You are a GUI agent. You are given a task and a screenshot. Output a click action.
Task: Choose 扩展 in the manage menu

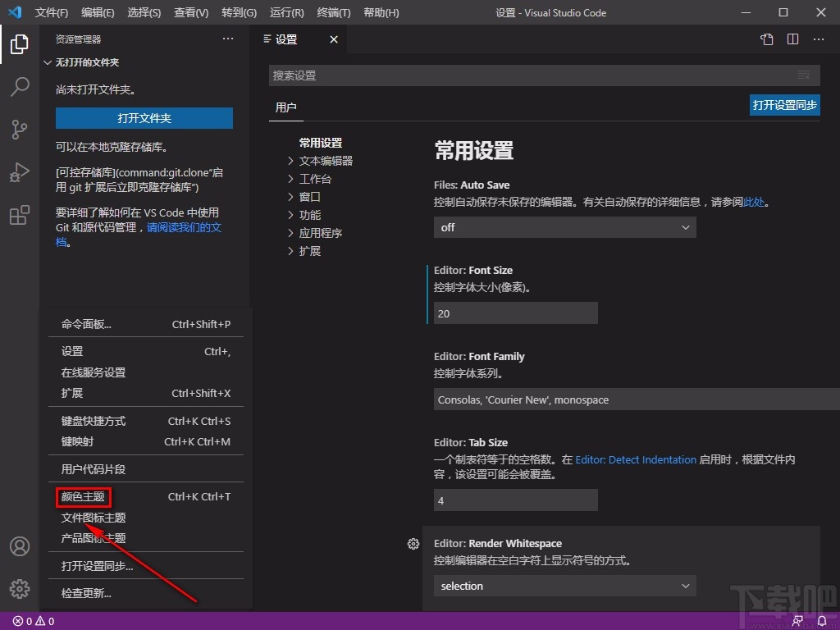[146, 393]
